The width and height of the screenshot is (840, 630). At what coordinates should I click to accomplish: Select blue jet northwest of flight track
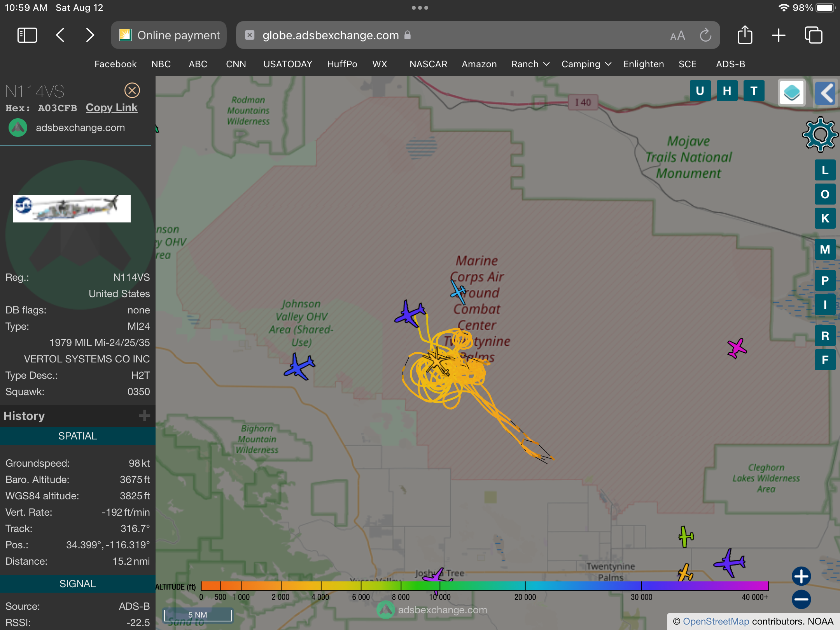[x=410, y=313]
